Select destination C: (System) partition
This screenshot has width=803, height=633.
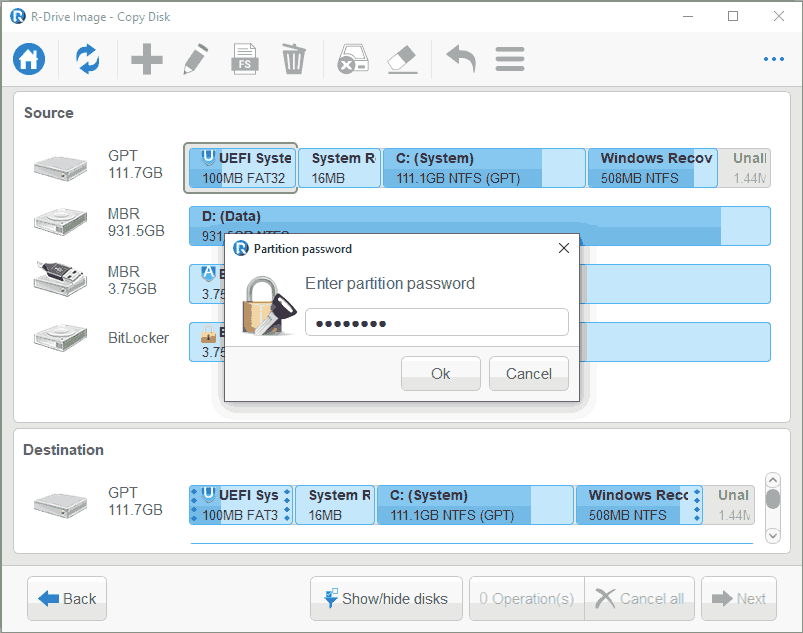click(475, 505)
